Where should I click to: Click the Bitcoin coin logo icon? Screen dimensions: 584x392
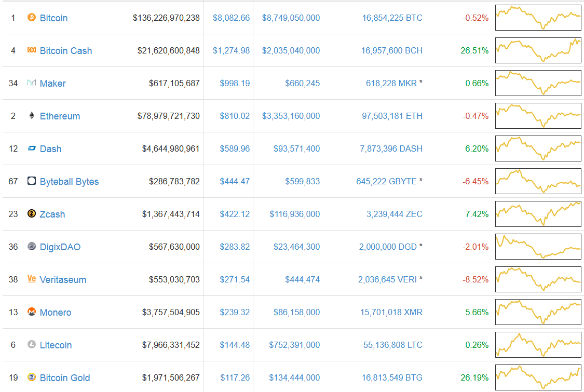click(32, 17)
